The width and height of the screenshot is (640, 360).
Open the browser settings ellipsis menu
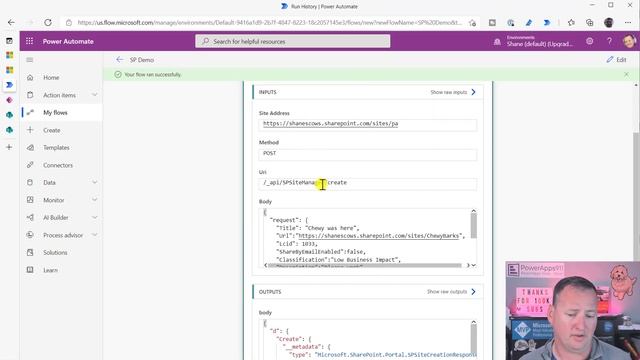tap(628, 22)
